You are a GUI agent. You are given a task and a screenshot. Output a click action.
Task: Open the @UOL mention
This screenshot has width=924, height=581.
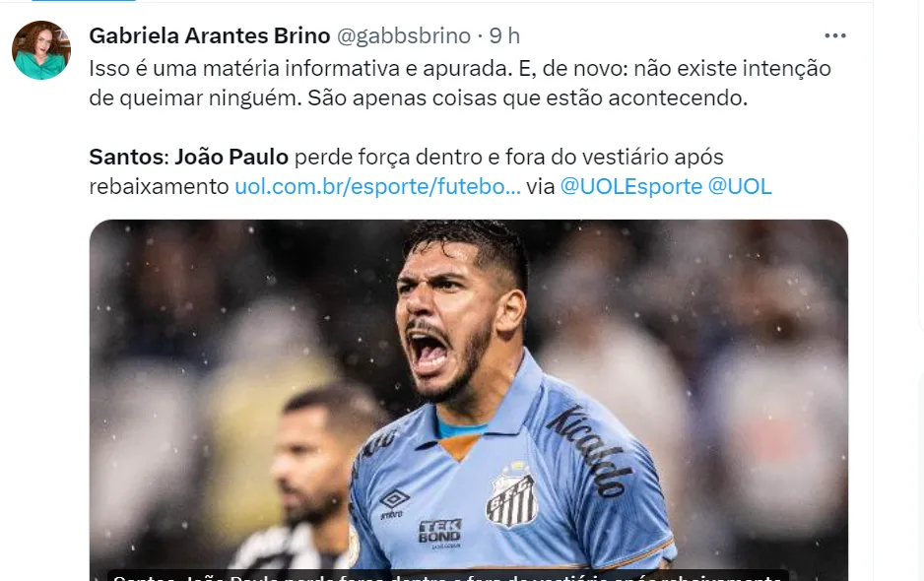pos(740,186)
